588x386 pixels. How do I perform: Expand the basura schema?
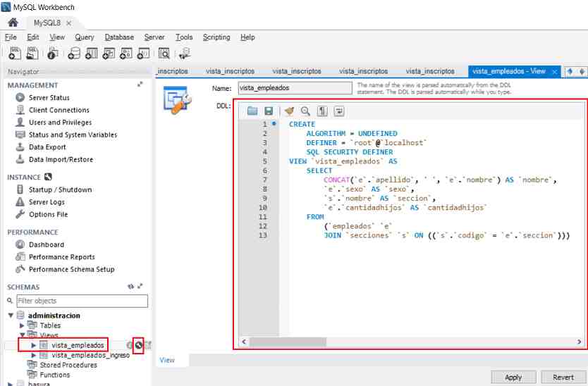(x=11, y=383)
